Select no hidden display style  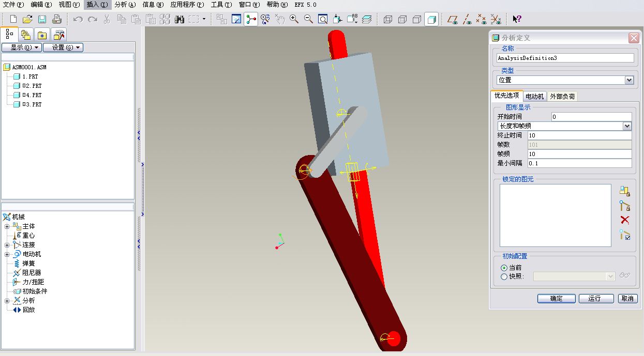417,20
